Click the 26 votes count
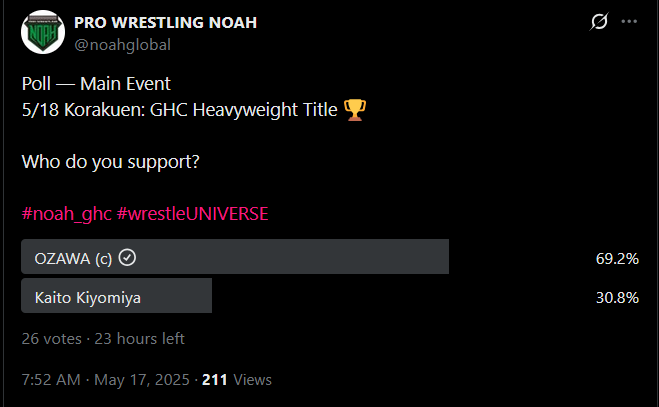 (x=49, y=339)
